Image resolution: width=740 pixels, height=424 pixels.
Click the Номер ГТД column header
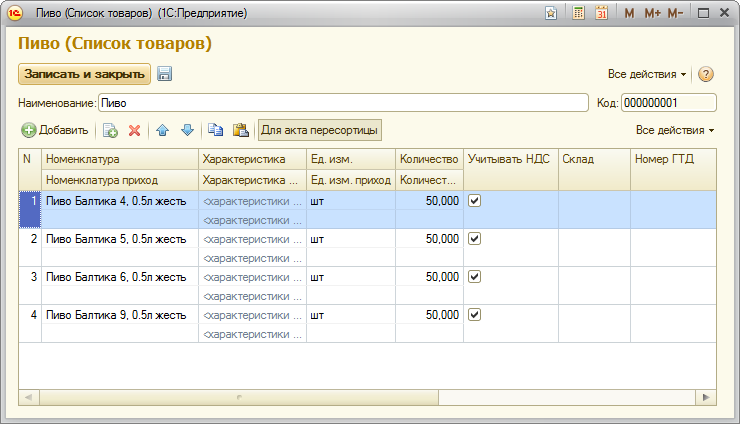[x=673, y=169]
